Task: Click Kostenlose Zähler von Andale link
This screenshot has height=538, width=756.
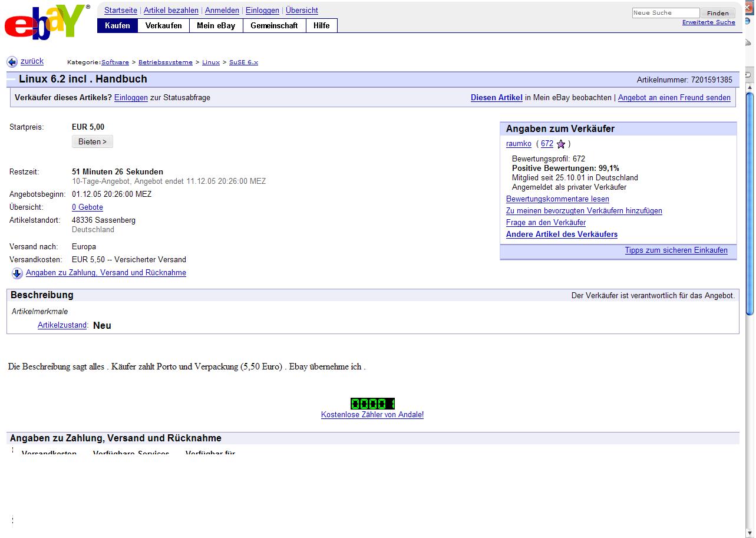Action: [372, 415]
